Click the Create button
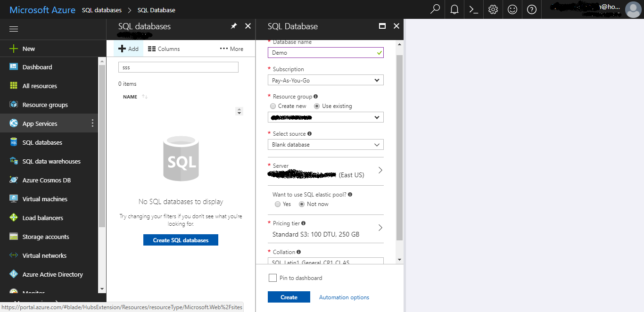The width and height of the screenshot is (644, 312). (x=289, y=297)
